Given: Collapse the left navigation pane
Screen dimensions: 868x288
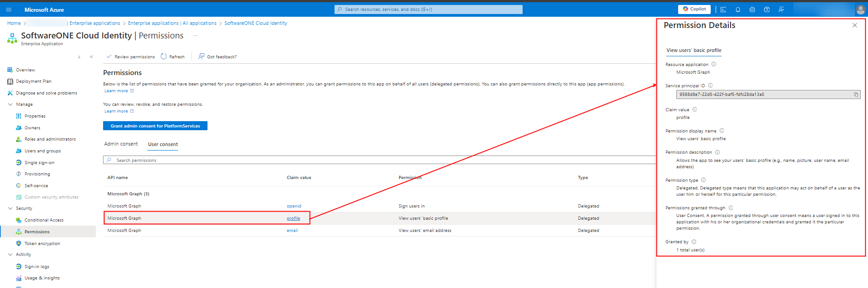Looking at the screenshot, I should (91, 57).
